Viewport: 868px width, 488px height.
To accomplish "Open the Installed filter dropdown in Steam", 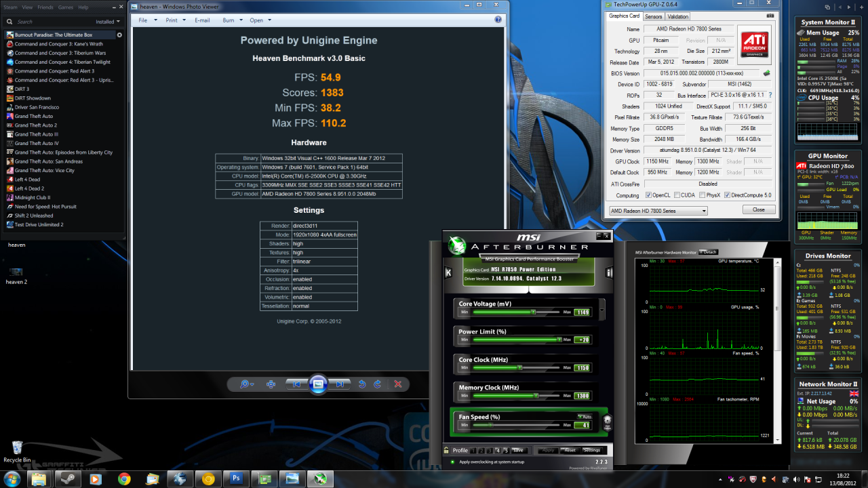I will coord(108,22).
